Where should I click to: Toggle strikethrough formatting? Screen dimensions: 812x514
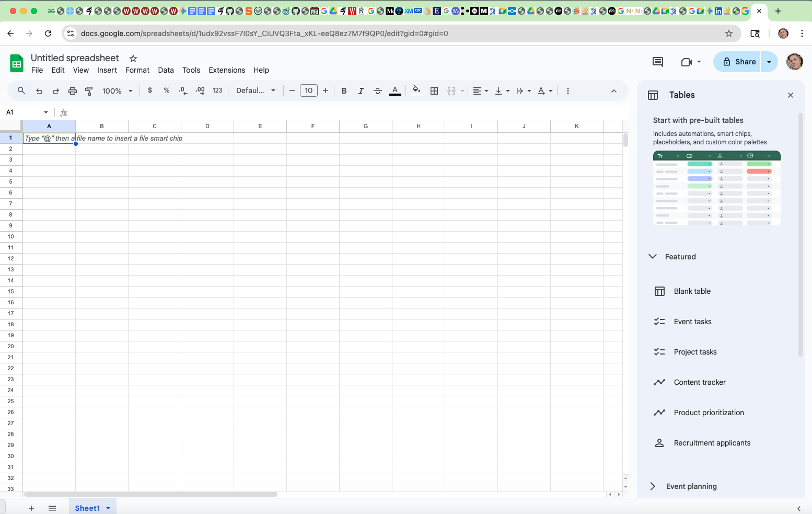378,91
